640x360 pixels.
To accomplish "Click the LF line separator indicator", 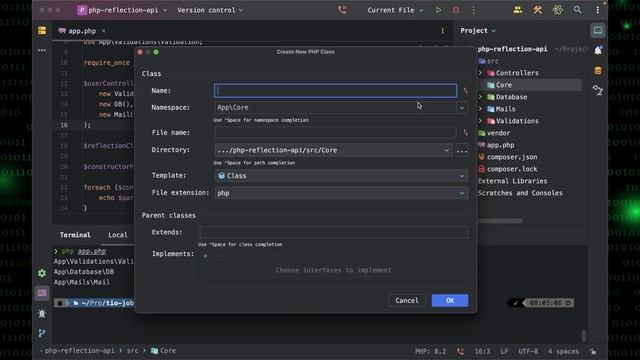I will pyautogui.click(x=504, y=351).
